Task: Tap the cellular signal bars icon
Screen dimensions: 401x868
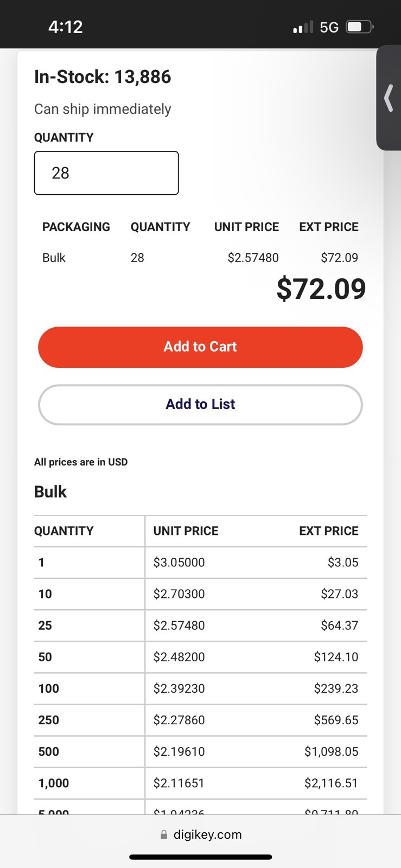Action: point(303,27)
